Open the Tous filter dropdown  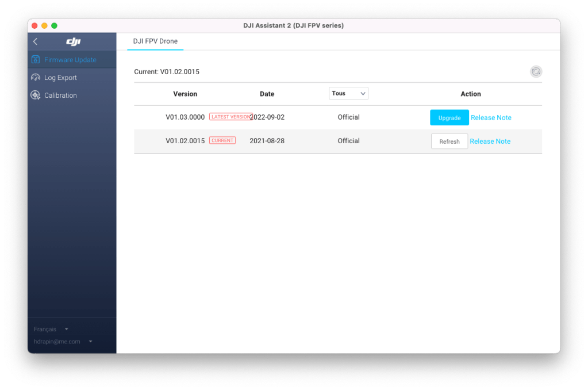pos(348,93)
